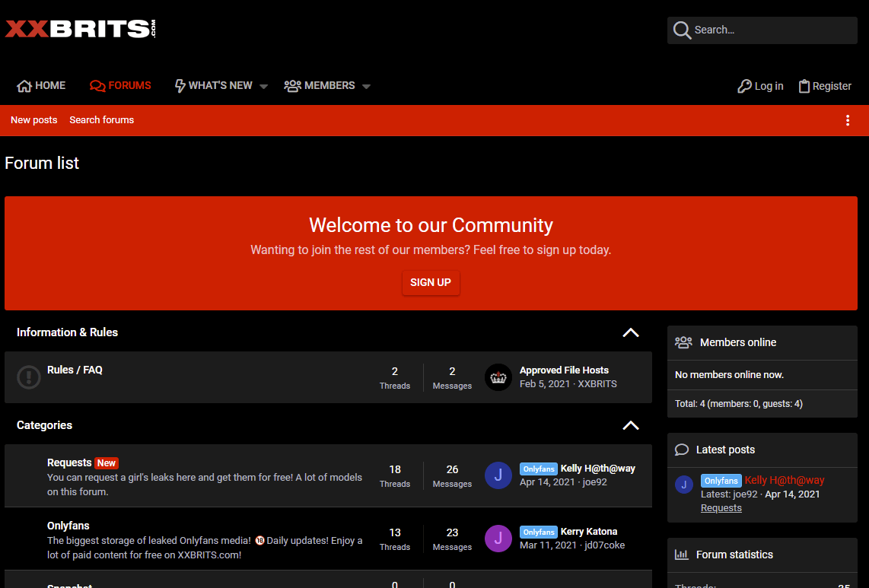Click the XXBRITS site logo

(x=81, y=28)
